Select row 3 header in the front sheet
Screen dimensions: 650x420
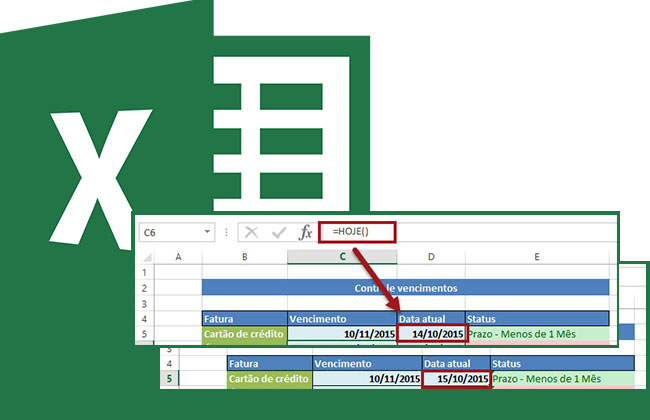(145, 304)
